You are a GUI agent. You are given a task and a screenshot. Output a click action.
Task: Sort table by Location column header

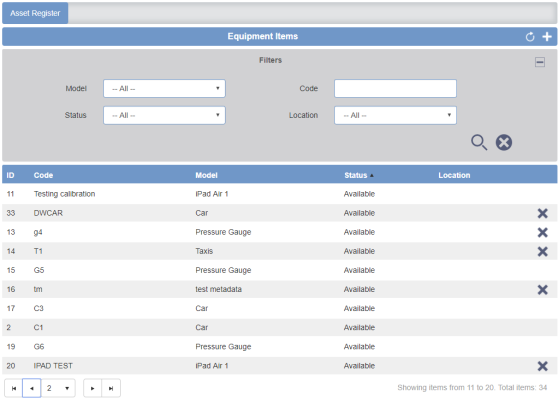(454, 175)
